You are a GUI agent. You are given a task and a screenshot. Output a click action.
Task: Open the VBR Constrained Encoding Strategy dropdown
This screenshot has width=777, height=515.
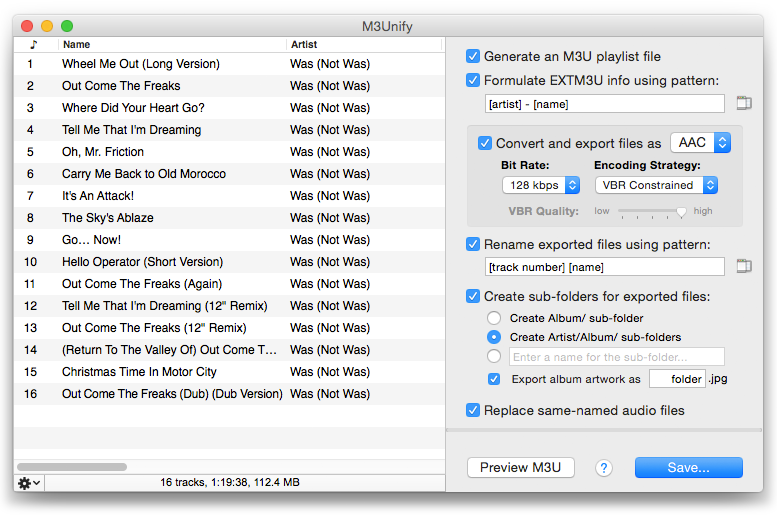(x=656, y=185)
